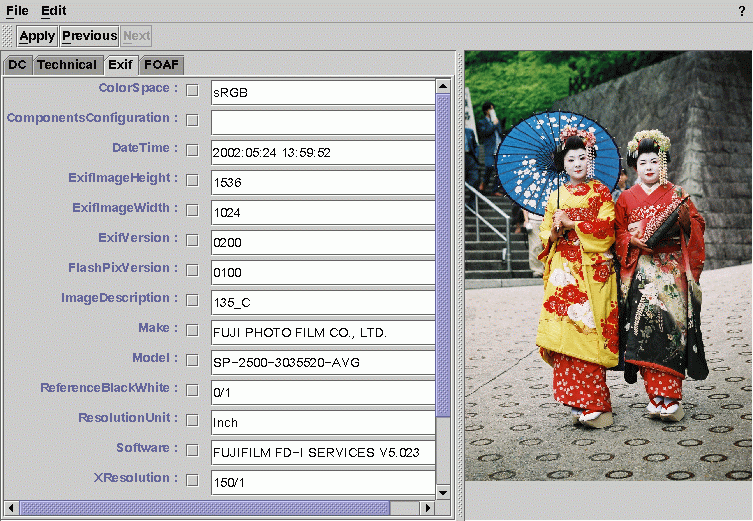Enable the DateTime checkbox

(192, 151)
